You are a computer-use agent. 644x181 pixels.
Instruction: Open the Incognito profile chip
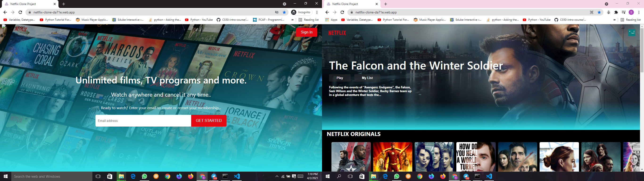tap(301, 12)
